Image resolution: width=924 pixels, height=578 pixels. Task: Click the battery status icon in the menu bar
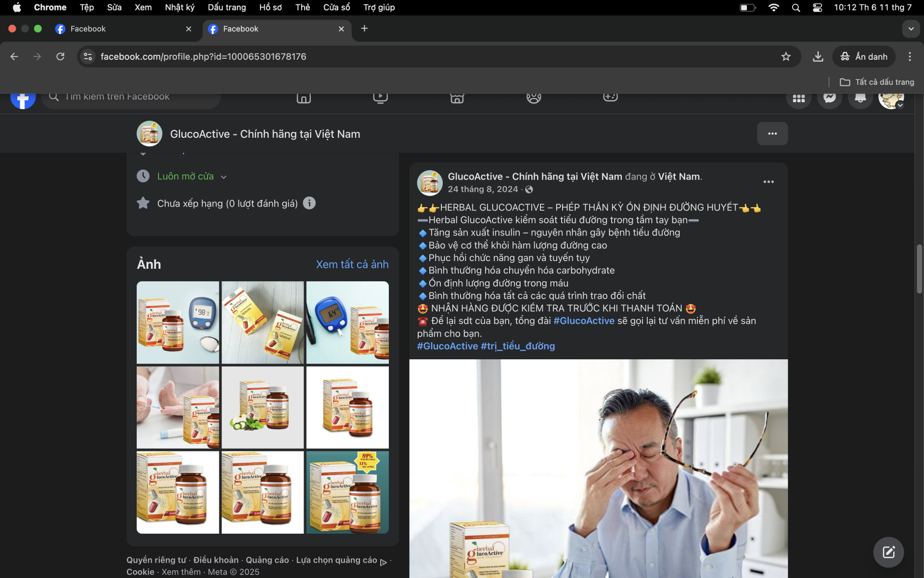(747, 8)
